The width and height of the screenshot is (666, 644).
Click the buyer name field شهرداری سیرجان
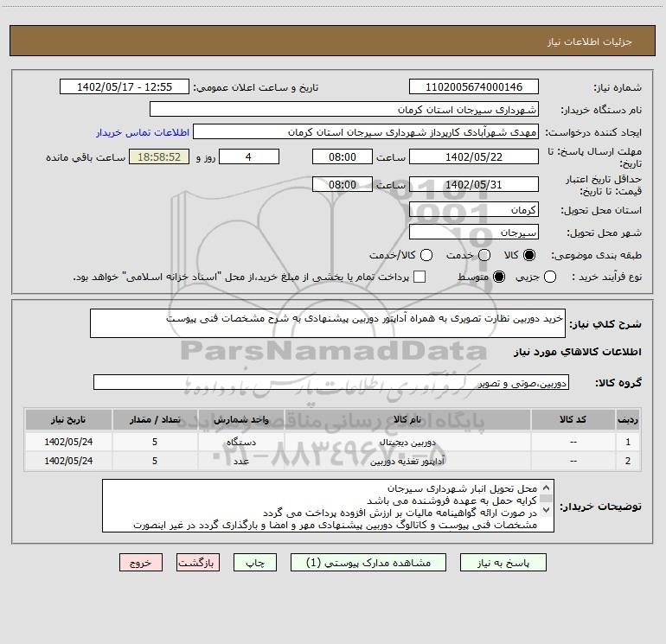[344, 110]
